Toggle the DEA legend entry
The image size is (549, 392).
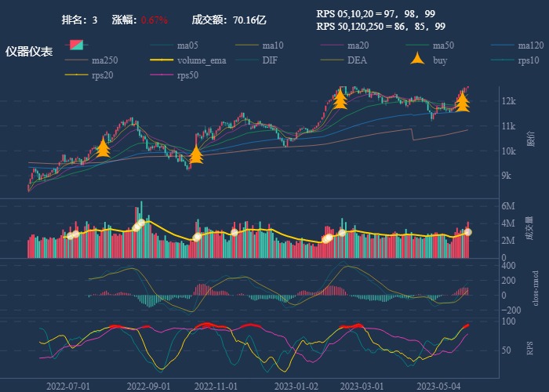357,60
